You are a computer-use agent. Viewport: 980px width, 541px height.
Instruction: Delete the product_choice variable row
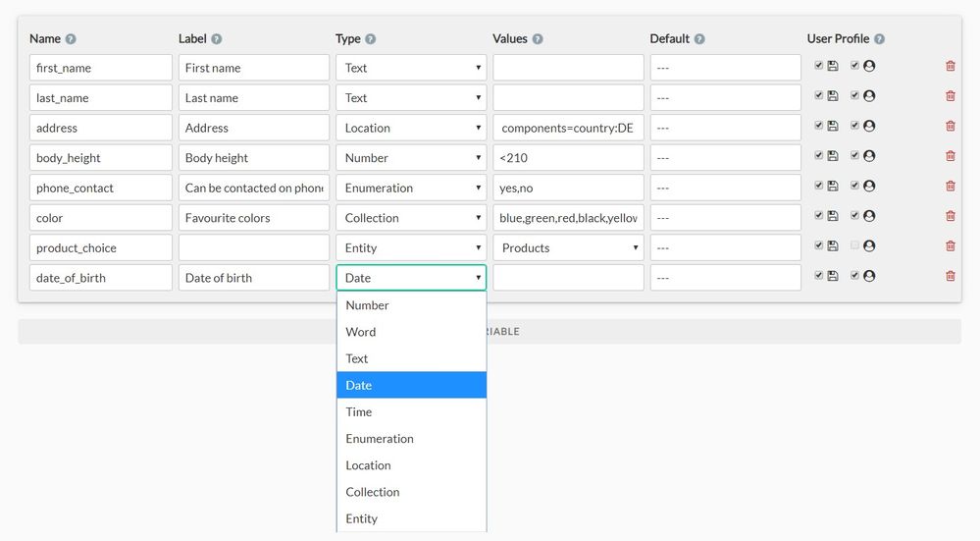[x=950, y=245]
